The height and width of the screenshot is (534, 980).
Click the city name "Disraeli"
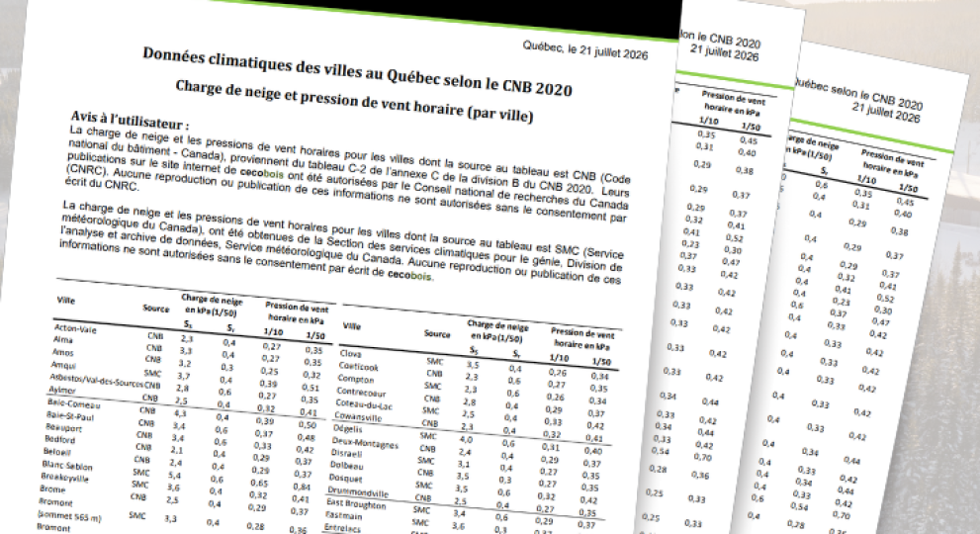[x=346, y=453]
